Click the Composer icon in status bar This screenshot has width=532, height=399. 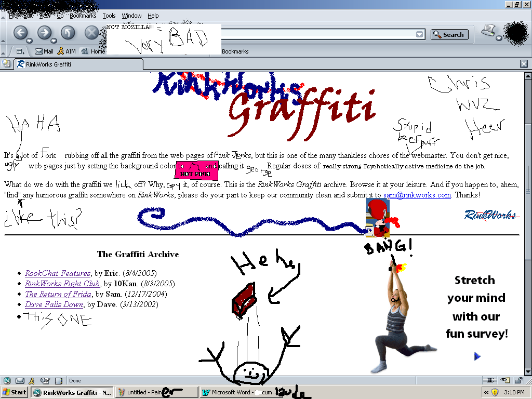45,381
